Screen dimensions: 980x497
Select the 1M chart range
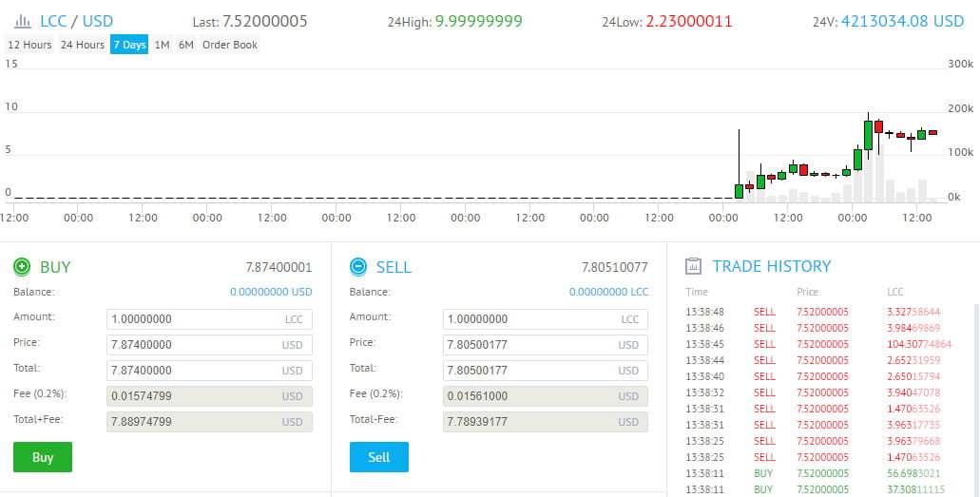click(162, 45)
